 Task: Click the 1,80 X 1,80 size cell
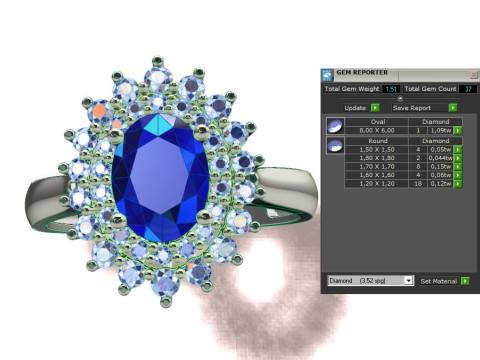coord(377,158)
